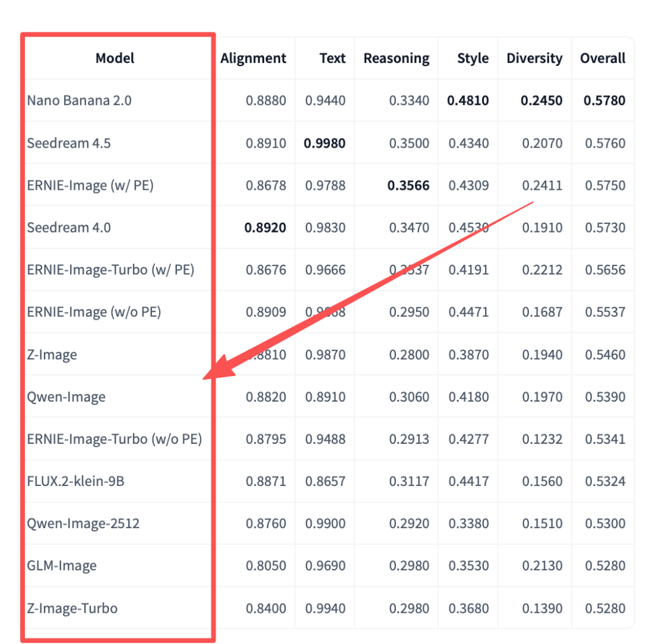Select the Seedream 4.0 model name
Viewport: 659px width, 644px height.
[x=68, y=228]
